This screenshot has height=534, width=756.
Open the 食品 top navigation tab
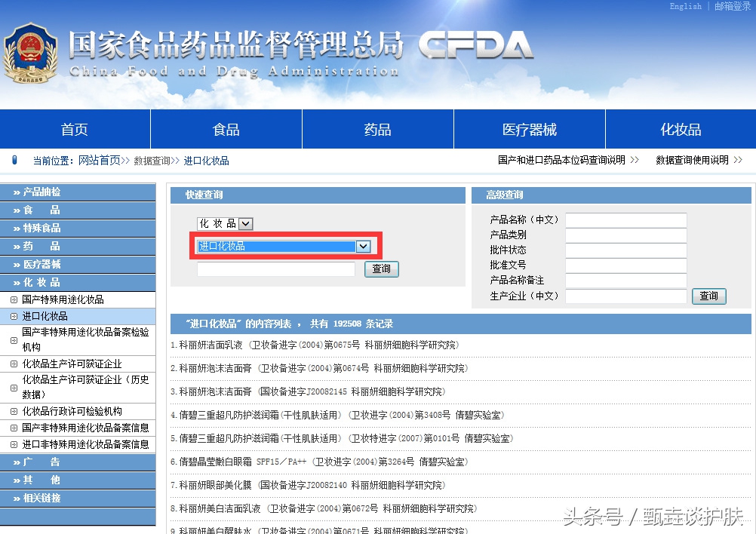tap(226, 129)
